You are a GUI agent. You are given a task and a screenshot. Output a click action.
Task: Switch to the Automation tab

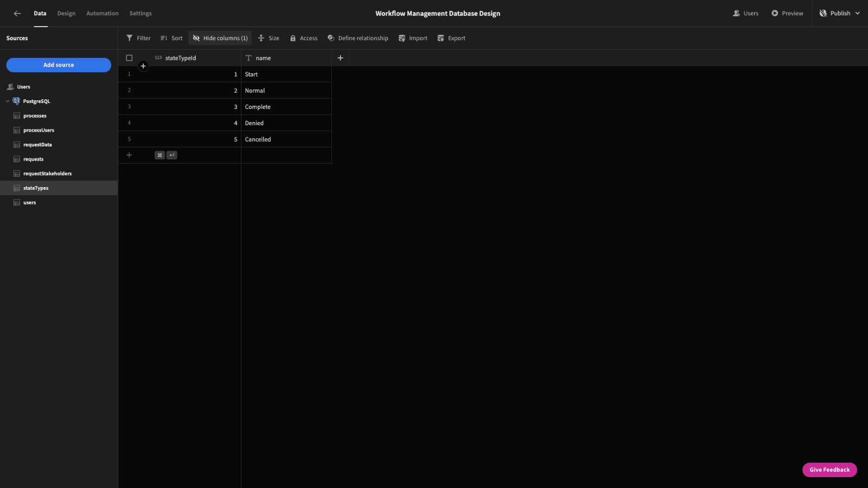coord(103,14)
